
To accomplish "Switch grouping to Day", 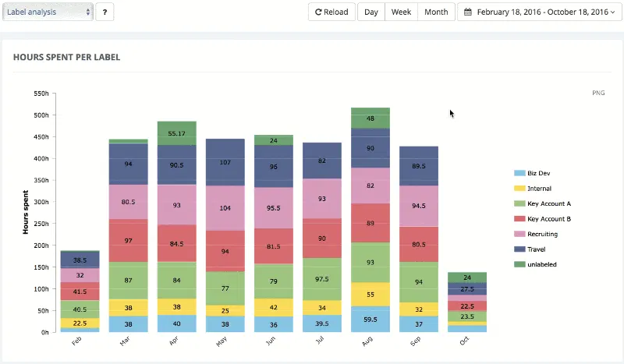I will coord(371,12).
